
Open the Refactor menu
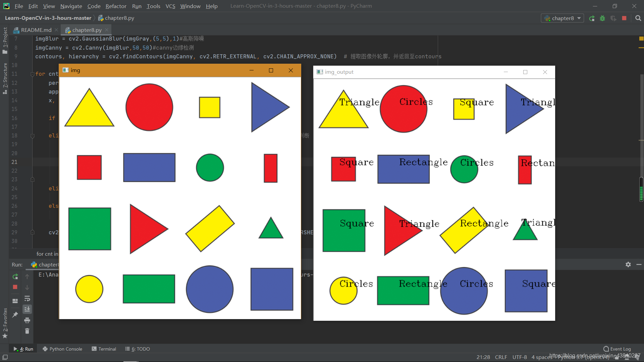click(x=116, y=6)
